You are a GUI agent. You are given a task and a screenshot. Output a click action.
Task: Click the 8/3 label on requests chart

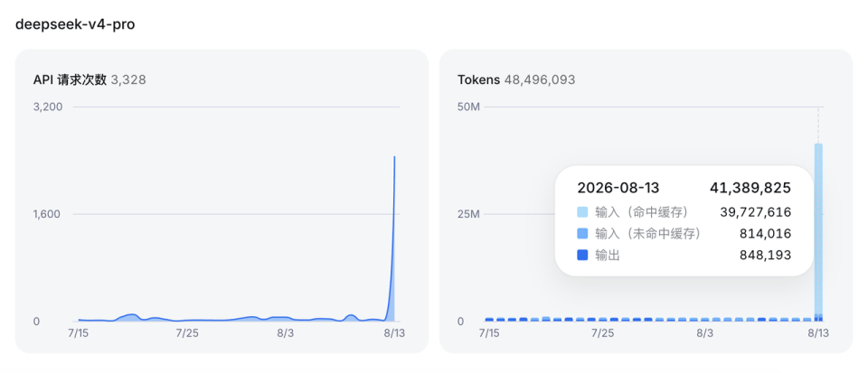pyautogui.click(x=285, y=333)
